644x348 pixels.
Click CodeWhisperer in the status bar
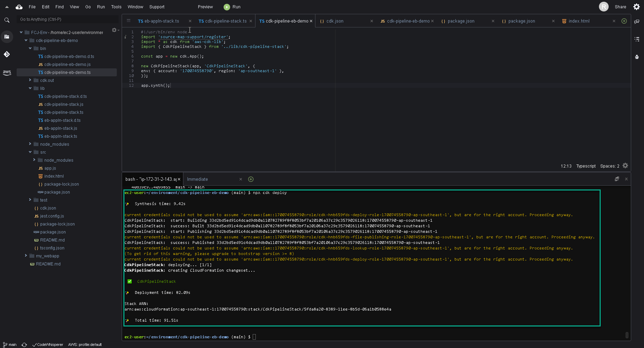(x=48, y=345)
